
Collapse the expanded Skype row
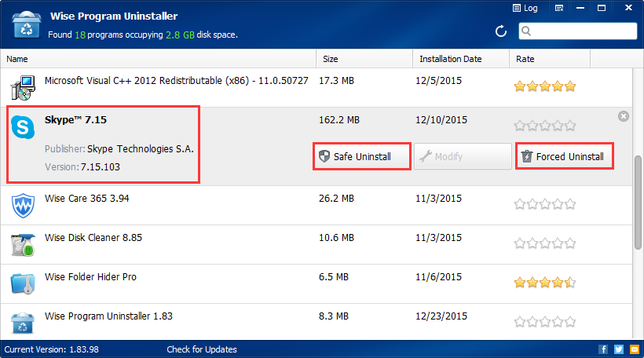[624, 116]
